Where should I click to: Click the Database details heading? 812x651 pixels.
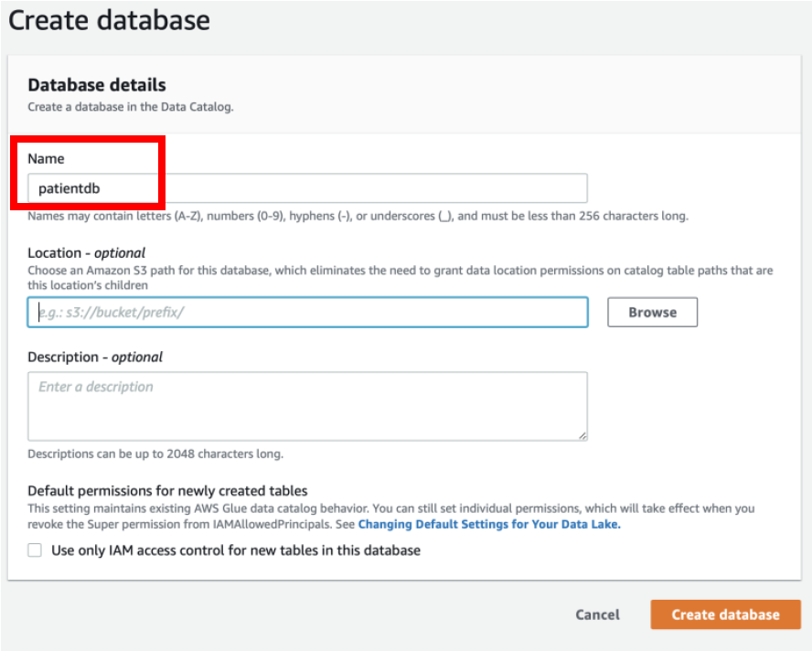pyautogui.click(x=97, y=85)
